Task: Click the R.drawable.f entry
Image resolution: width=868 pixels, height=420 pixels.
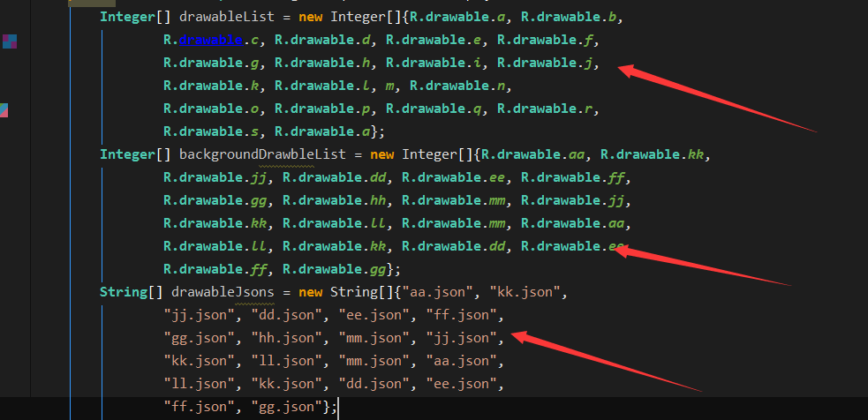Action: (x=545, y=41)
